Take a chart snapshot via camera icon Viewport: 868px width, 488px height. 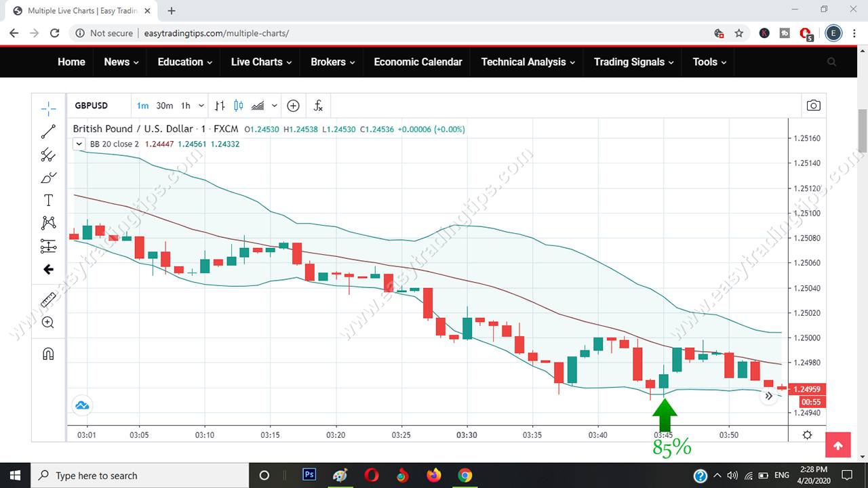coord(813,105)
